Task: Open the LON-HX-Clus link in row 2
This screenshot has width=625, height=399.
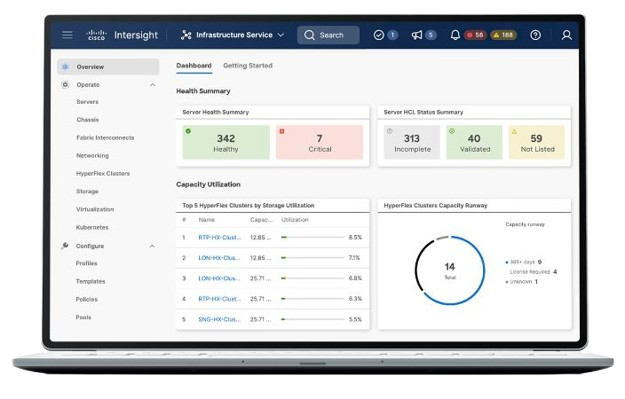Action: pos(219,258)
